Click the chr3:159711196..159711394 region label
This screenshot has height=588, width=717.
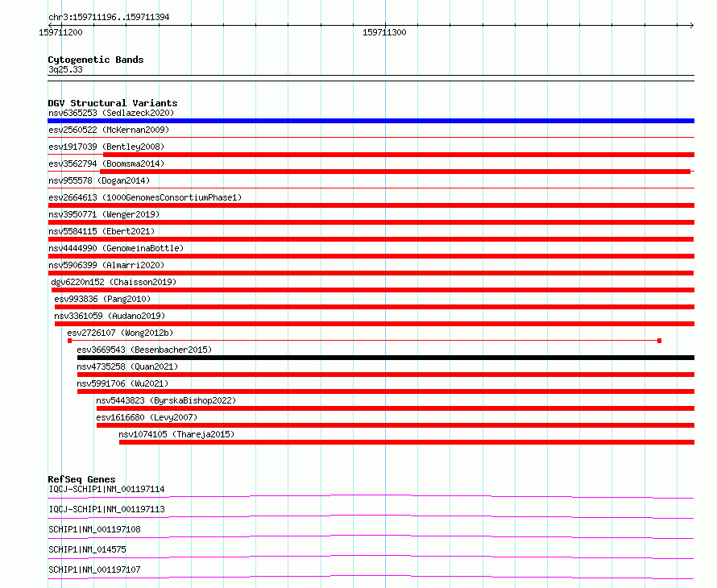(109, 18)
